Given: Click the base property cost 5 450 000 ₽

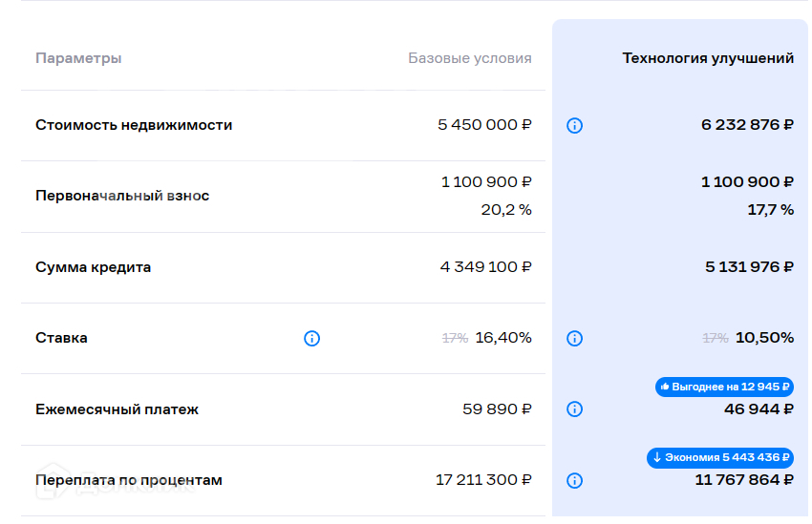Looking at the screenshot, I should [x=484, y=125].
